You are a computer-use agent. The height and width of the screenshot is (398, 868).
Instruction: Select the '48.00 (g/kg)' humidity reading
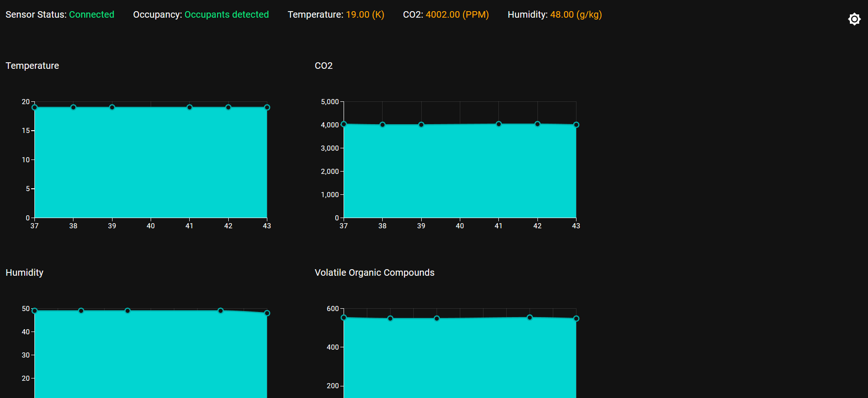tap(576, 14)
